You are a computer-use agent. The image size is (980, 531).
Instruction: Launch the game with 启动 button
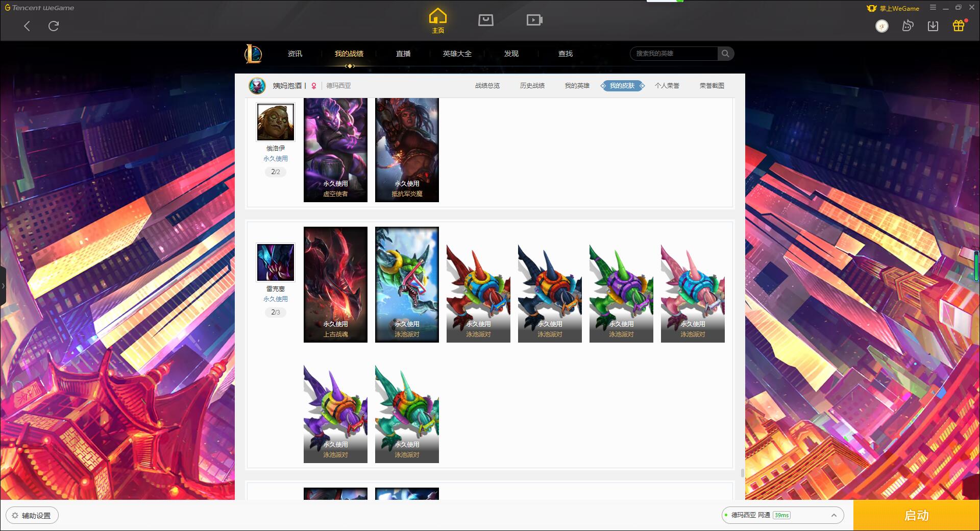point(916,515)
